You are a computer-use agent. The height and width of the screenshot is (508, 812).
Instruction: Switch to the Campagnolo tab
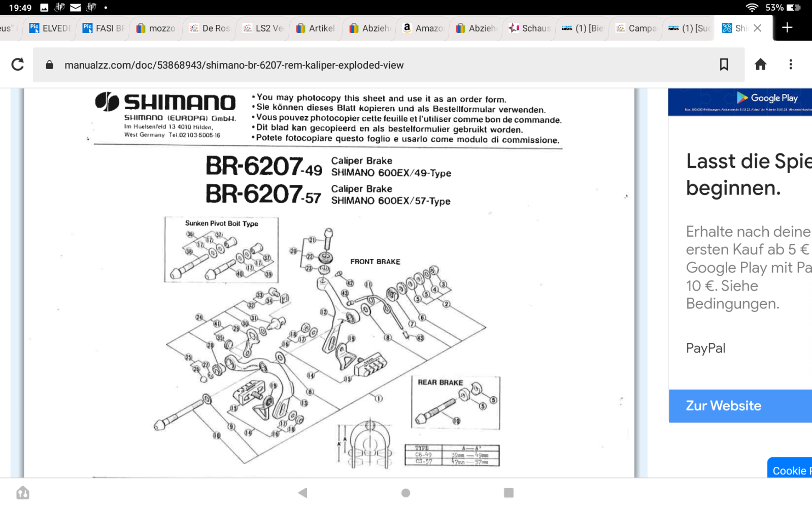pyautogui.click(x=636, y=28)
